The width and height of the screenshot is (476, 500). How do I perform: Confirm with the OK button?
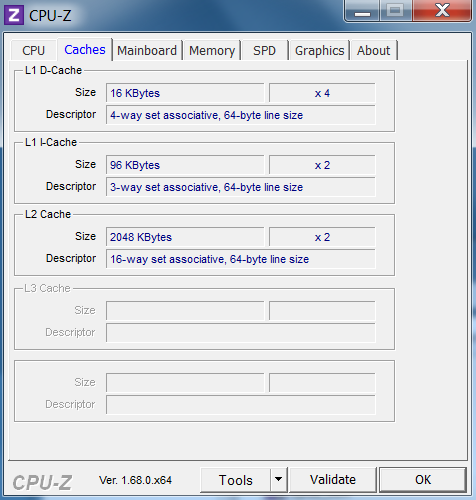(423, 480)
